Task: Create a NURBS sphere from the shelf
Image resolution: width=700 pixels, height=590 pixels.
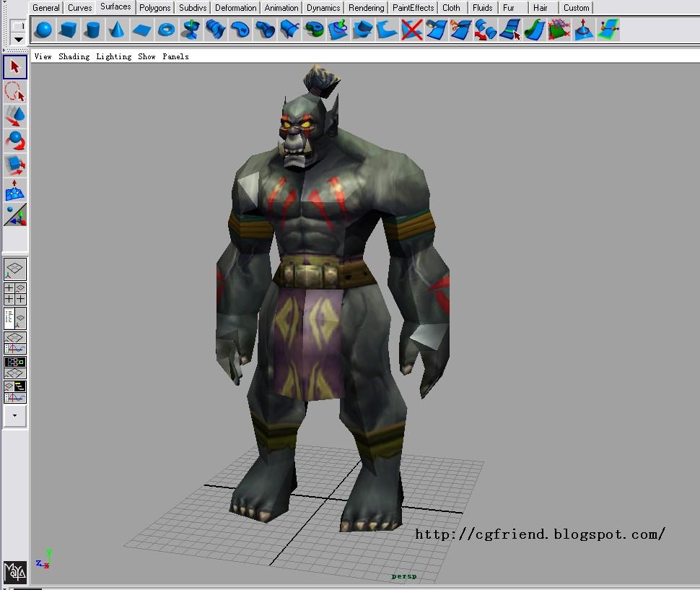Action: [43, 30]
